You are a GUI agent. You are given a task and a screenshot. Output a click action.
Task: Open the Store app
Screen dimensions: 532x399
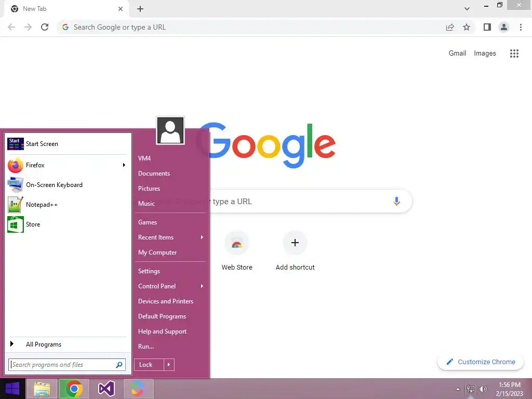tap(68, 224)
